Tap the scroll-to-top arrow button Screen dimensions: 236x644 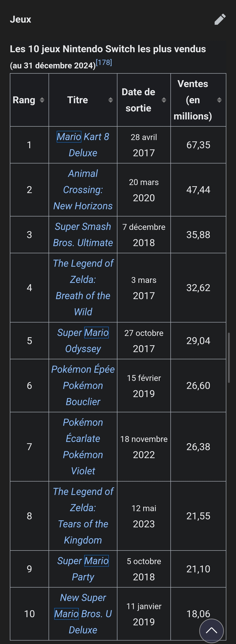211,631
